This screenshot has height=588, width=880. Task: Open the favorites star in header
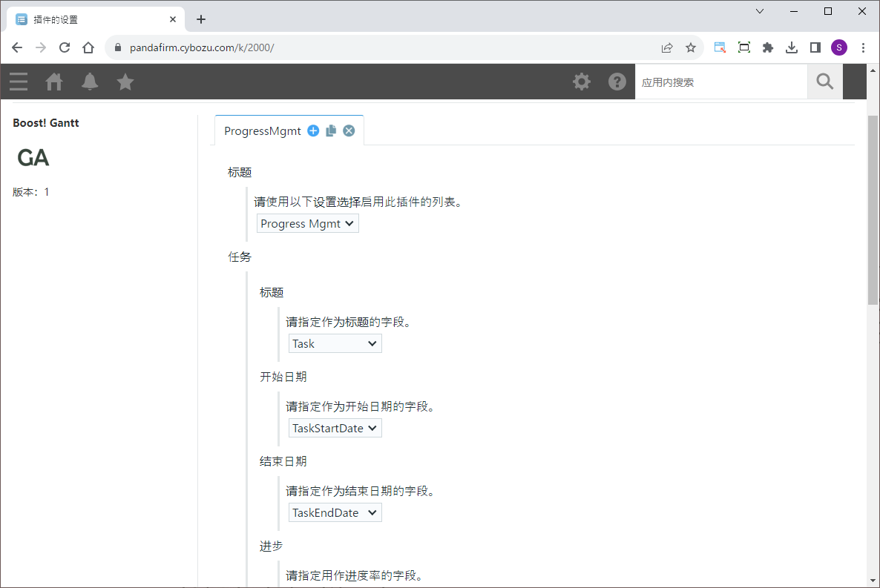coord(125,82)
